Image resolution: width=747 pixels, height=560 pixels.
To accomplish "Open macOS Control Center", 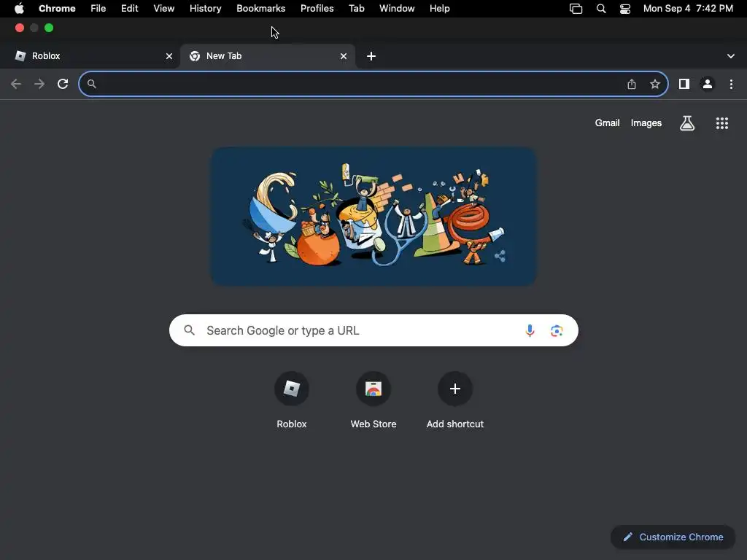I will [625, 9].
